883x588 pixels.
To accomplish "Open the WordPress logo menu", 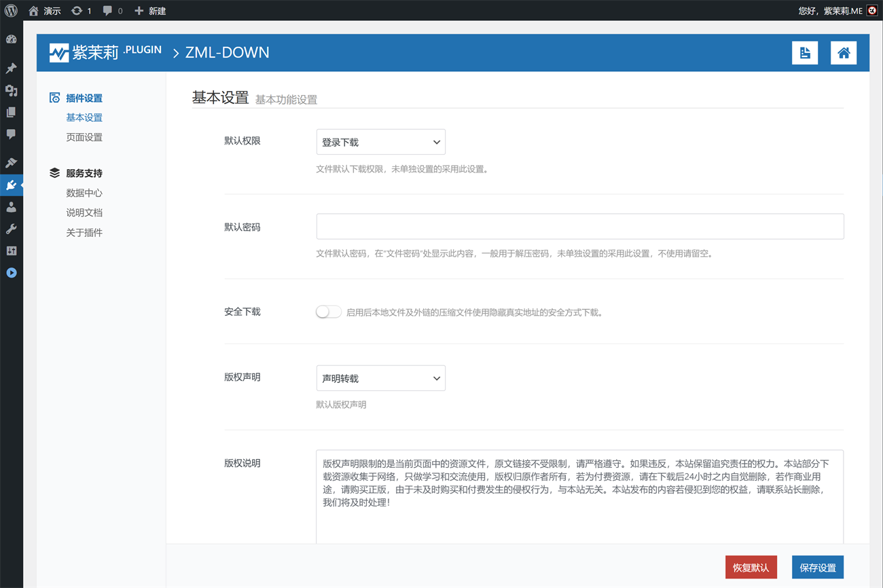I will 11,11.
